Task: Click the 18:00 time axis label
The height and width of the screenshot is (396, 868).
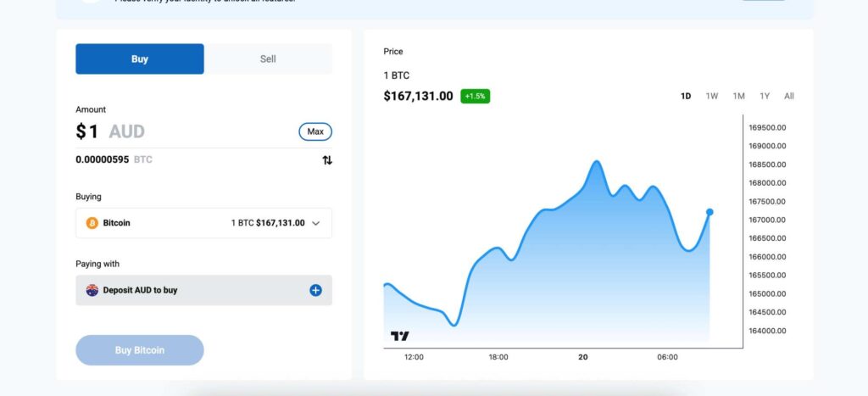Action: point(498,357)
